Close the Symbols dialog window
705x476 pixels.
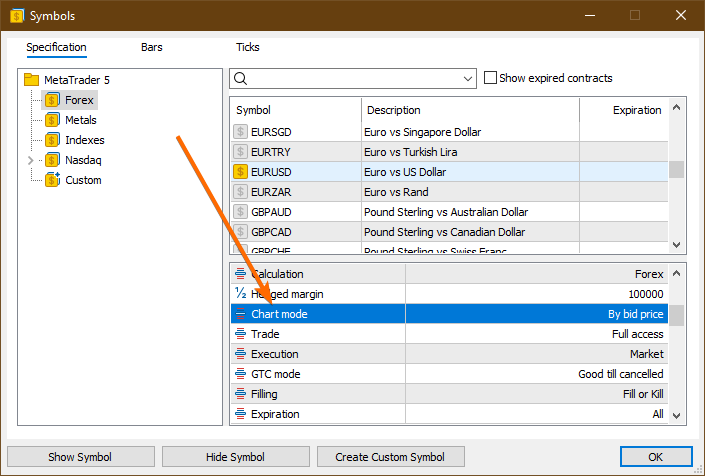(x=681, y=15)
